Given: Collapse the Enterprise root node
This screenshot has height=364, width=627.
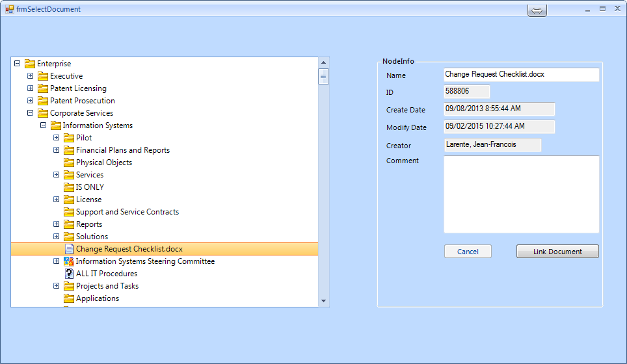Looking at the screenshot, I should point(17,63).
